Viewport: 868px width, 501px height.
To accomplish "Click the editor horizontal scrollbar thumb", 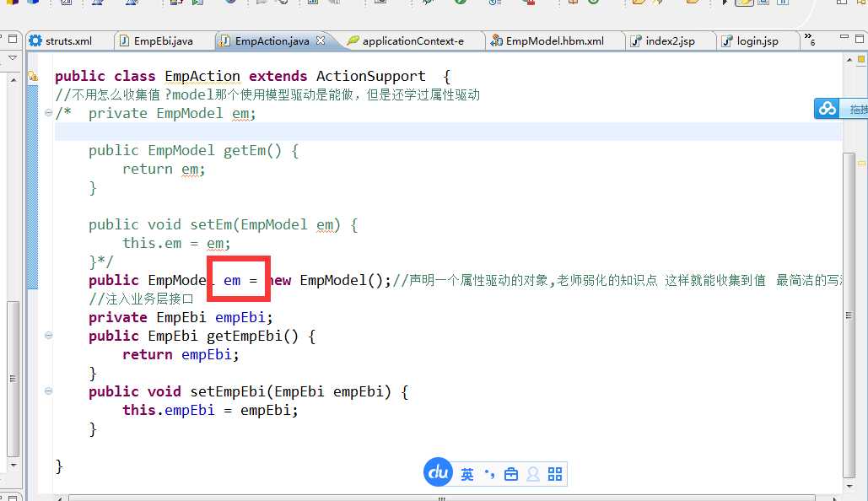I will coord(441,498).
